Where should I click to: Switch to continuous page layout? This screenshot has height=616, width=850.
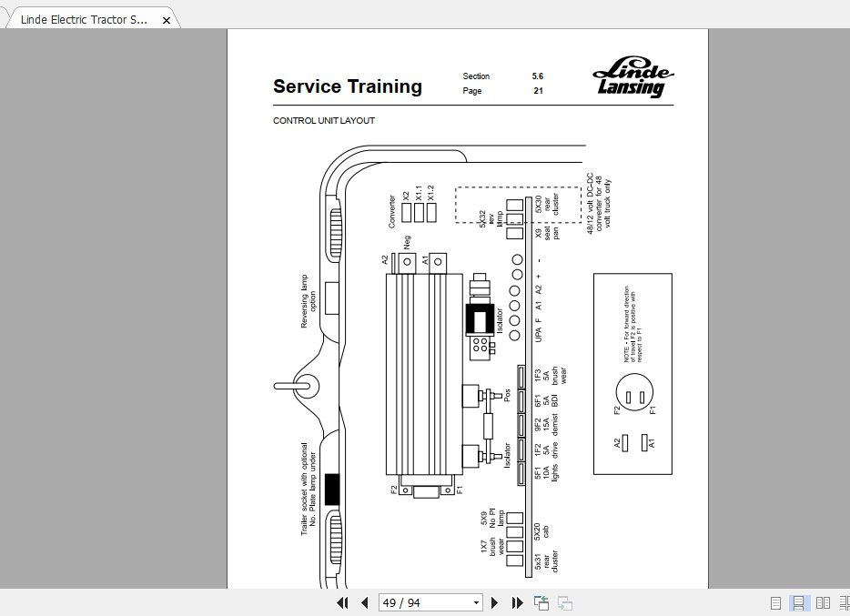coord(798,602)
